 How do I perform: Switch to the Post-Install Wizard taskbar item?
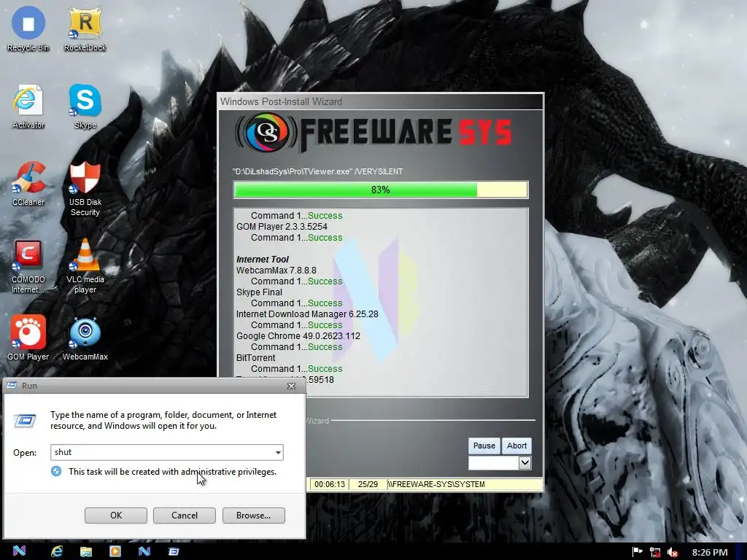[x=144, y=551]
